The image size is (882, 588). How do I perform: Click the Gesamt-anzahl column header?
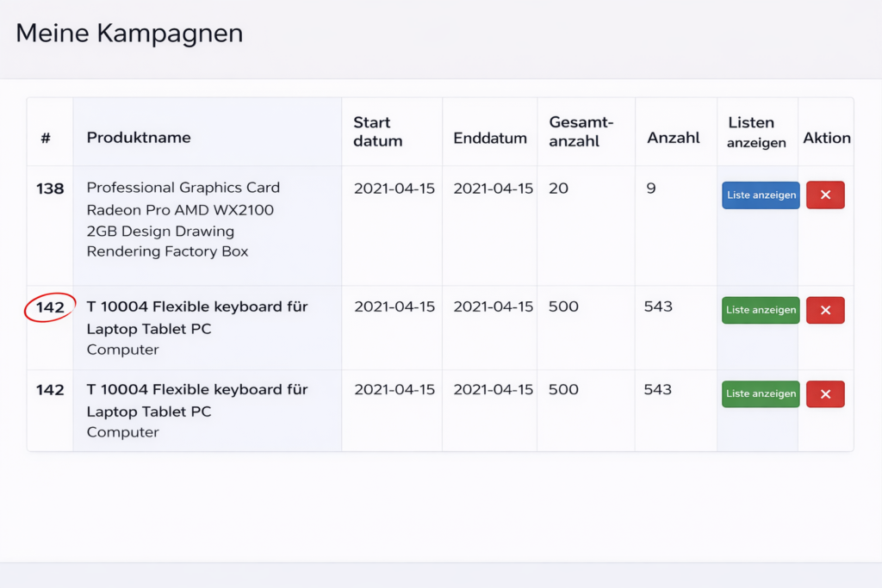point(581,132)
